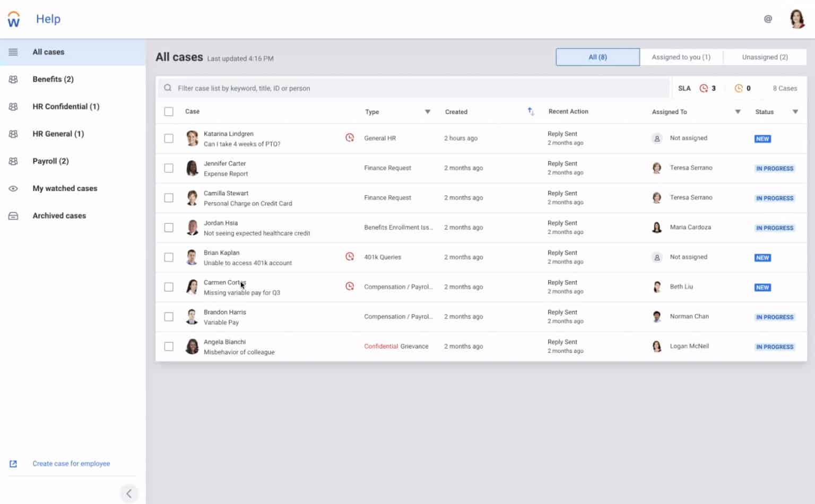Screen dimensions: 815x504
Task: Open the Type column filter dropdown
Action: coord(427,112)
